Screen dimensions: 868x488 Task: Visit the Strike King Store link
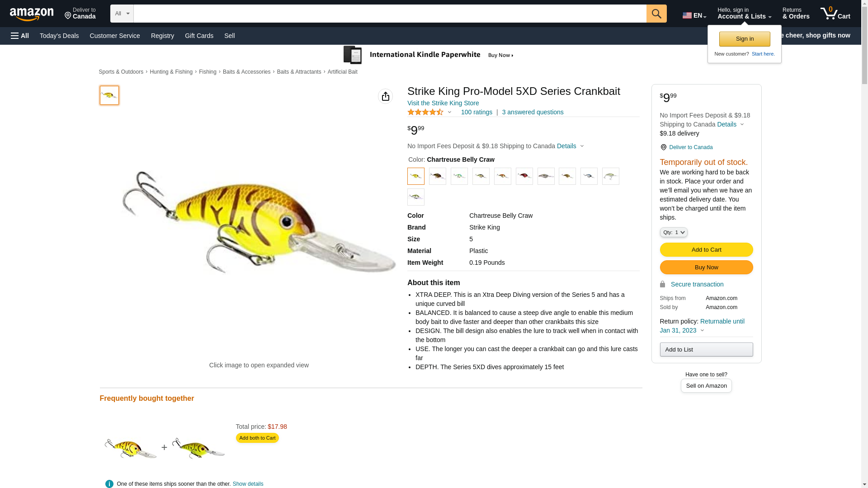(x=443, y=103)
